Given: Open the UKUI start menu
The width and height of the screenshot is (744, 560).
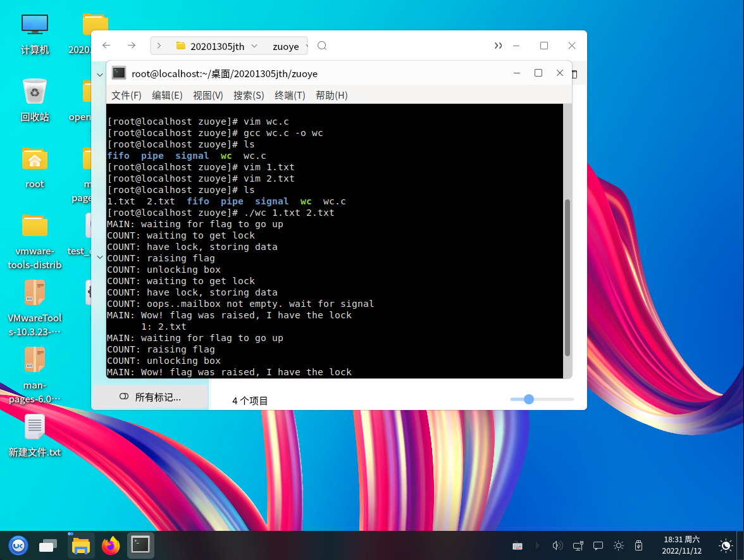Looking at the screenshot, I should click(18, 545).
